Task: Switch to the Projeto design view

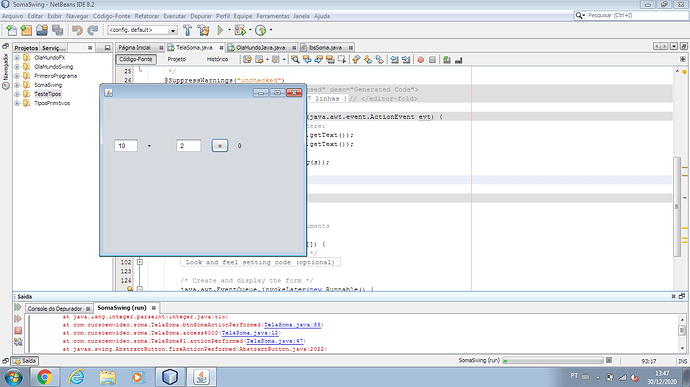Action: 176,59
